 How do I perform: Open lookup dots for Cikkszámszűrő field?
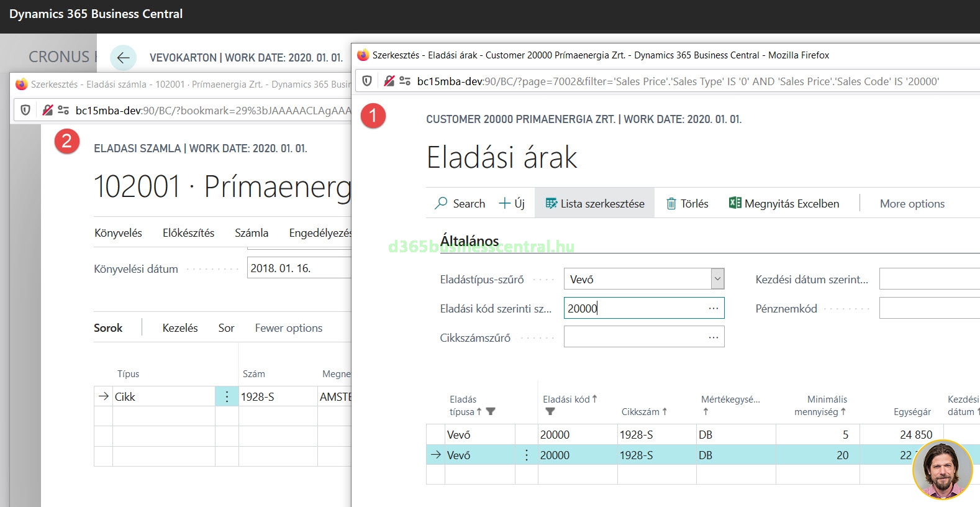tap(713, 337)
